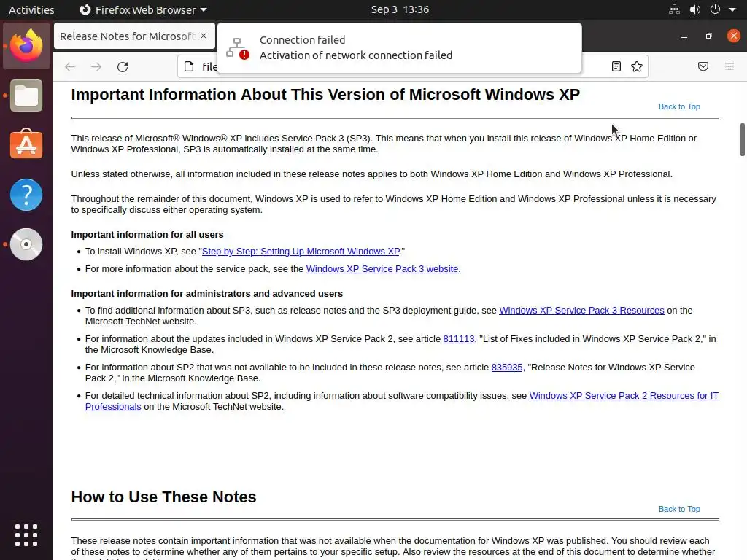This screenshot has width=747, height=560.
Task: Open Files manager in the dock
Action: (x=26, y=96)
